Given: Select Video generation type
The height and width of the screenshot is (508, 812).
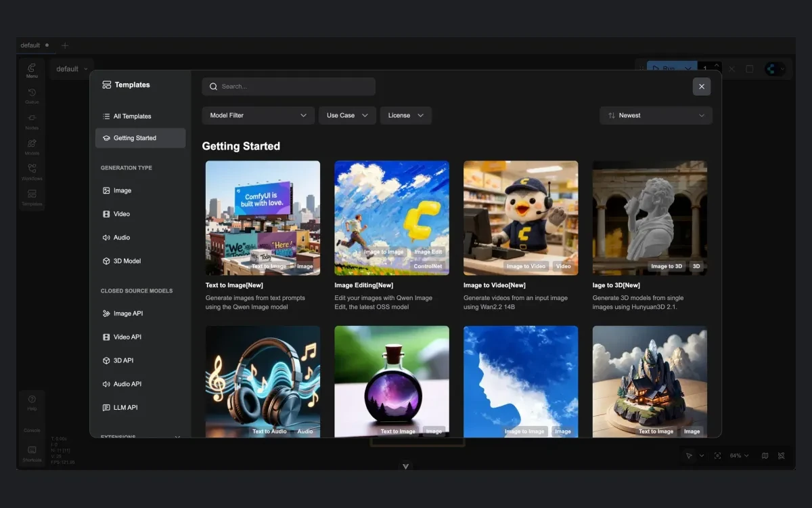Looking at the screenshot, I should pyautogui.click(x=140, y=214).
